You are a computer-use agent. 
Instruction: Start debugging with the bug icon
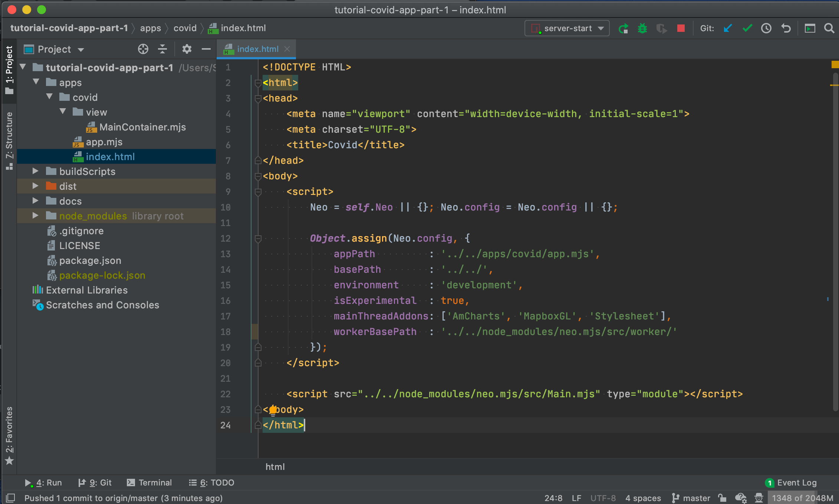pyautogui.click(x=642, y=28)
